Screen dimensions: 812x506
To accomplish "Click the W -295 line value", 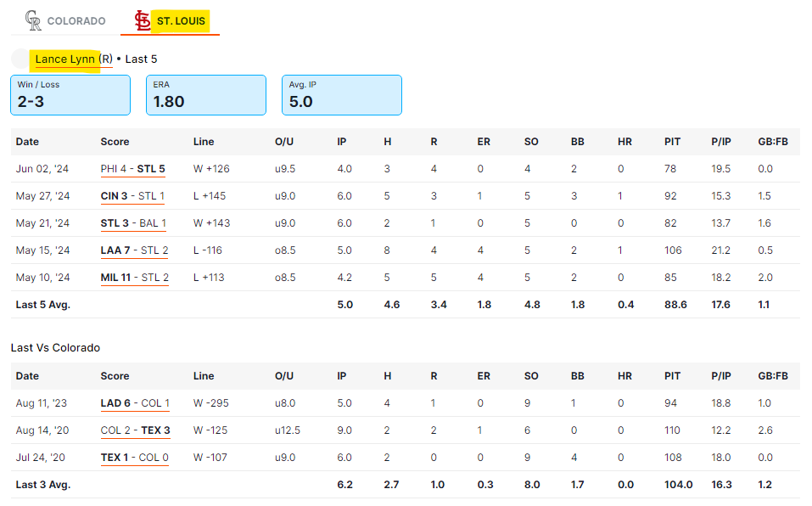I will click(211, 403).
